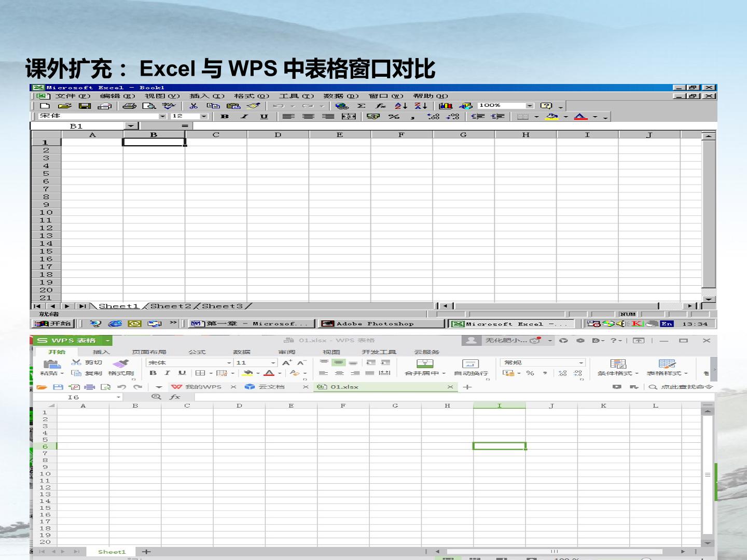
Task: Toggle Underline in Excel formatting toolbar
Action: pos(264,116)
